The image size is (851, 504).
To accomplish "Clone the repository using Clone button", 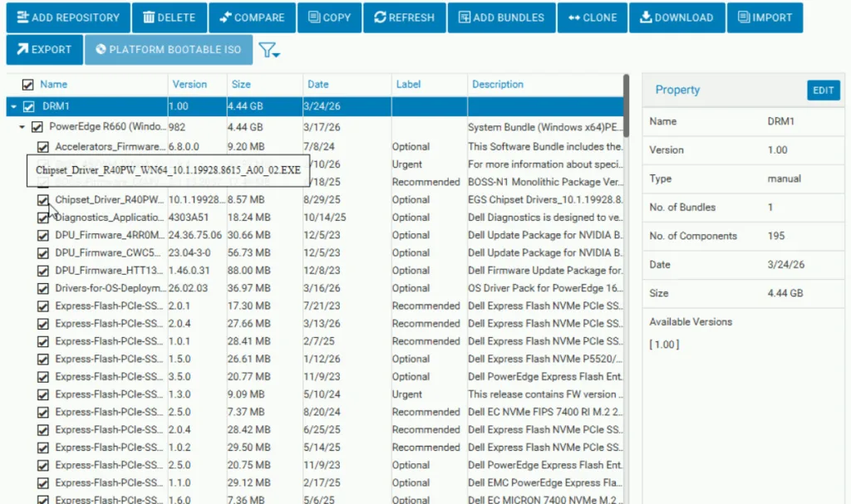I will pos(592,17).
